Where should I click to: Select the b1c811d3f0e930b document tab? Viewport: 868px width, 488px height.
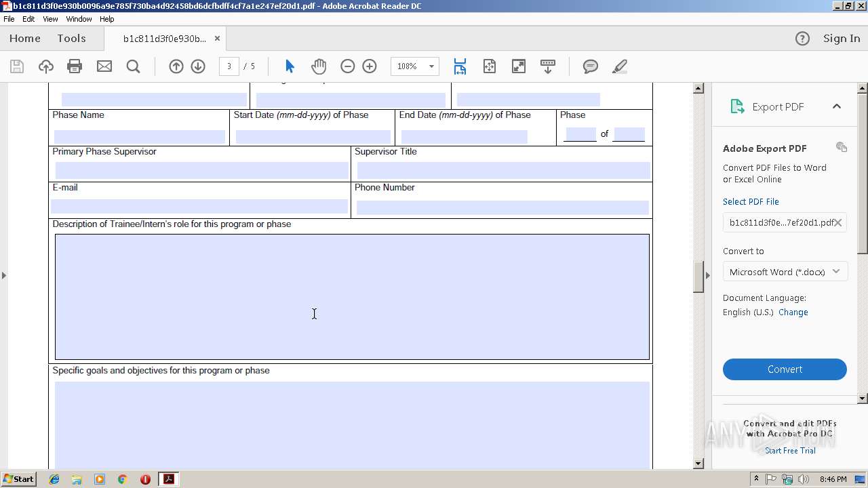click(x=164, y=39)
